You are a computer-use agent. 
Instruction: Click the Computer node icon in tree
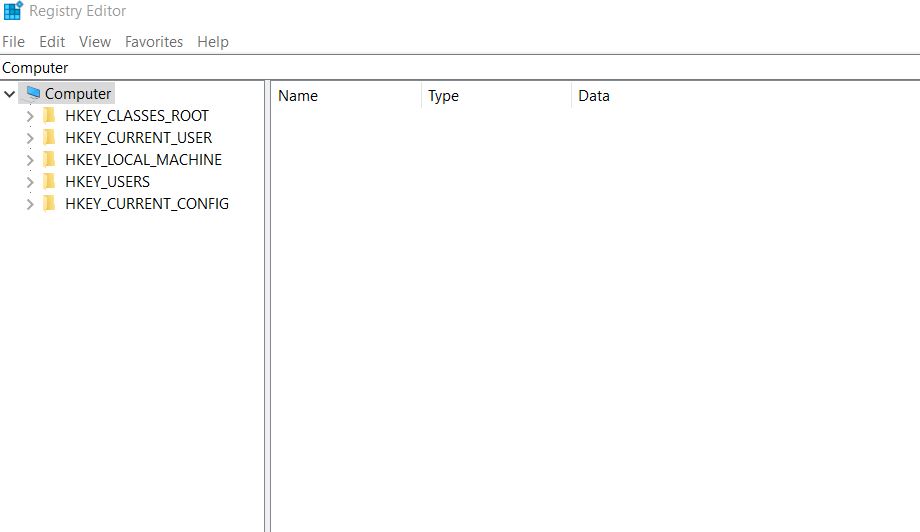pyautogui.click(x=33, y=93)
